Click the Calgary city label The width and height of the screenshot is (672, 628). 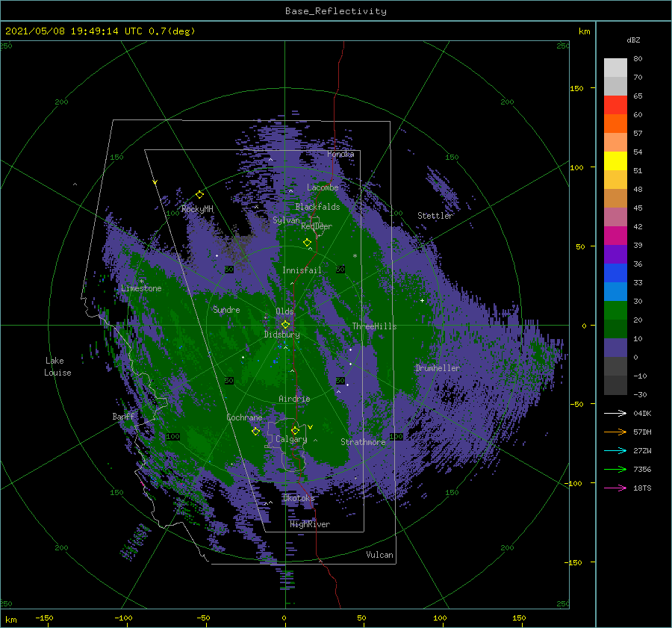point(291,439)
